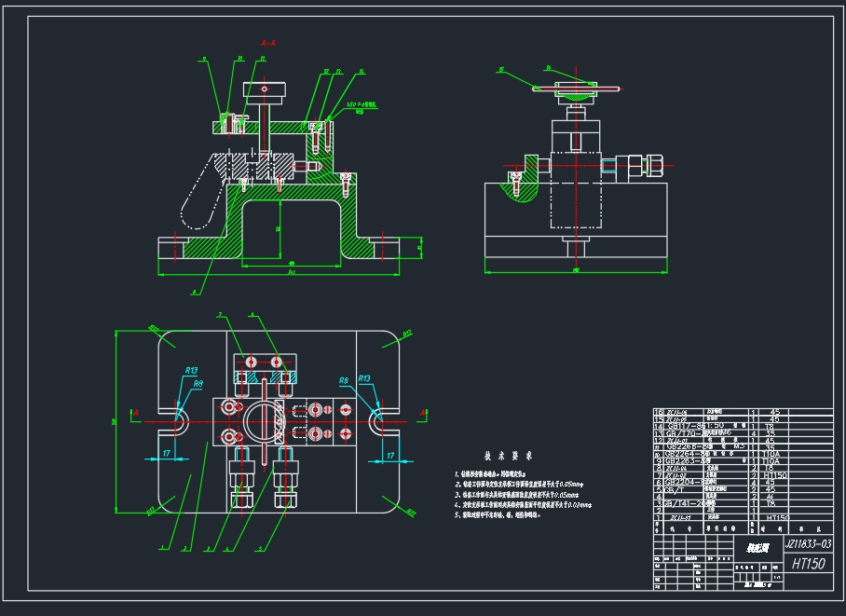The height and width of the screenshot is (616, 846).
Task: Click the side view bottom width dimension
Action: coord(575,271)
